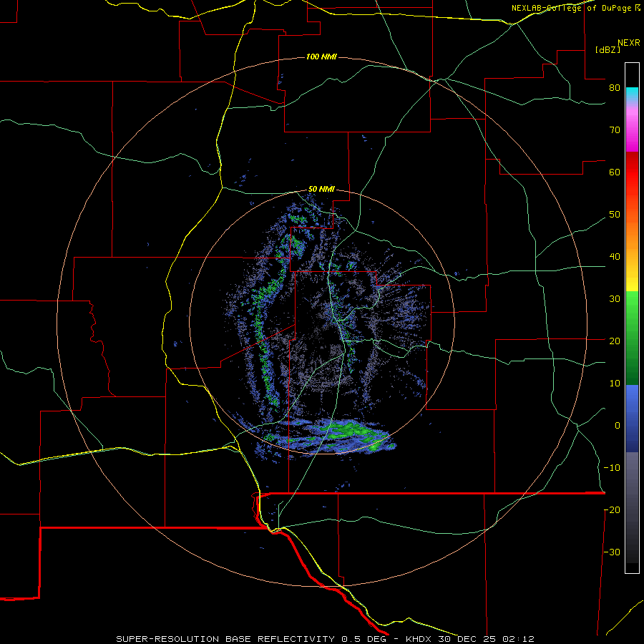
Task: Click the KHDX station identifier in caption
Action: (x=420, y=639)
